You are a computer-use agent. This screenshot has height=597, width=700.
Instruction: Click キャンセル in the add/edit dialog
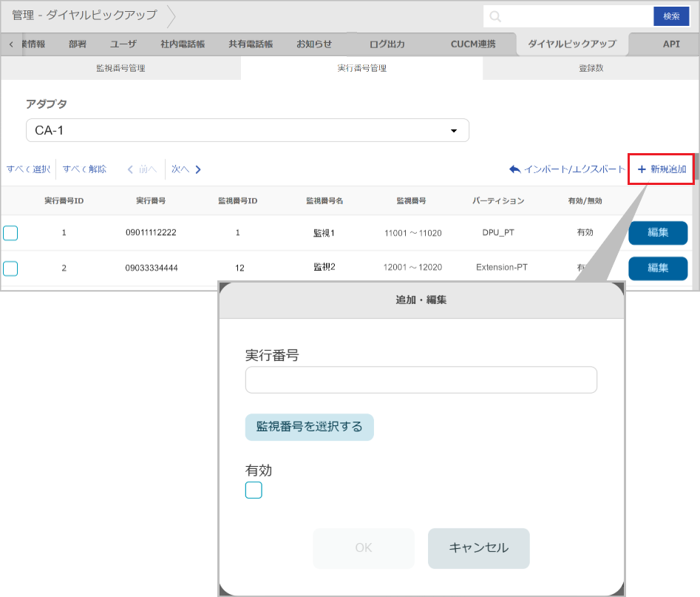click(x=478, y=548)
